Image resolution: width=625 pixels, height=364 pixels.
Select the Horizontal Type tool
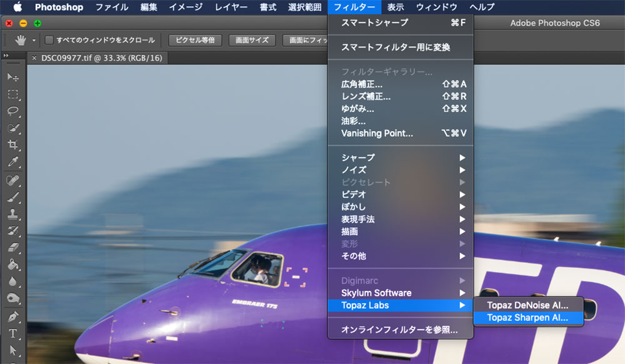[12, 333]
